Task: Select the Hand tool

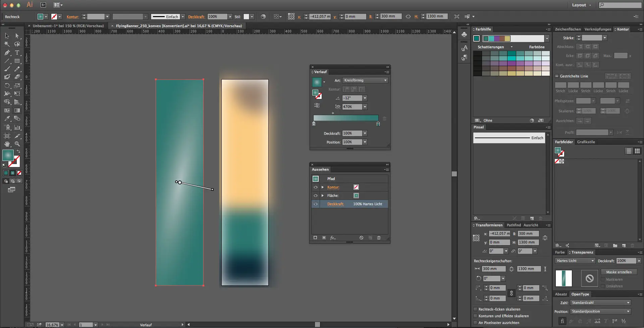Action: tap(7, 144)
